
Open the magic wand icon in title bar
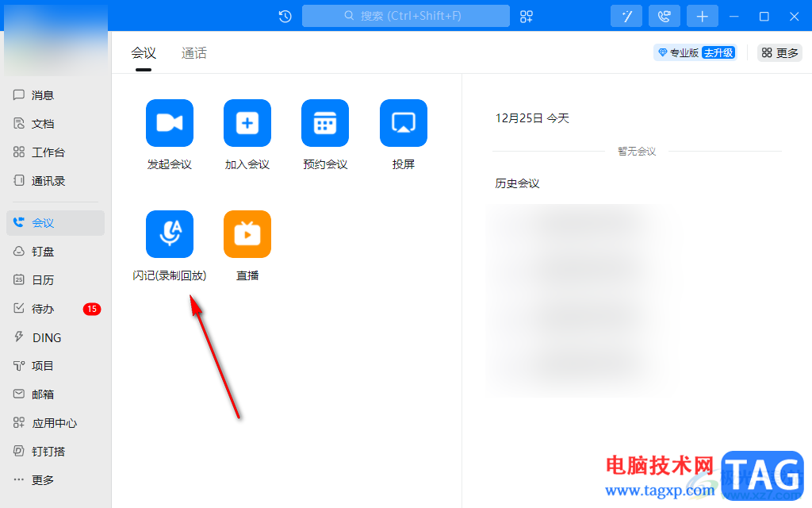(626, 16)
